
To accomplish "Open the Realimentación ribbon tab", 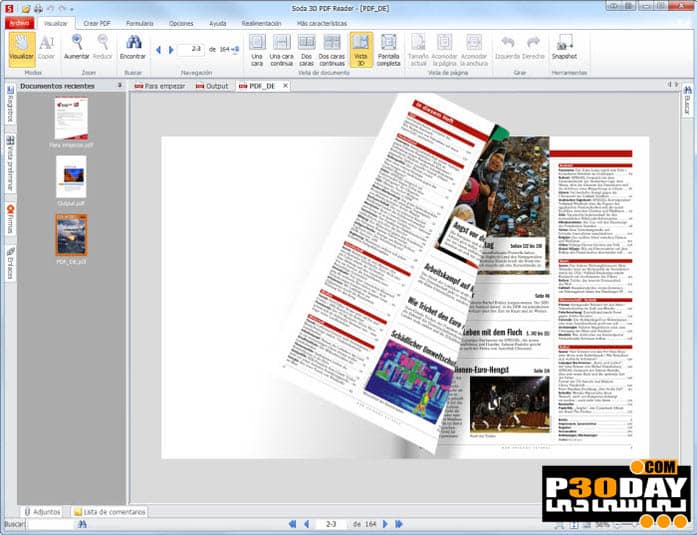I will pyautogui.click(x=261, y=23).
